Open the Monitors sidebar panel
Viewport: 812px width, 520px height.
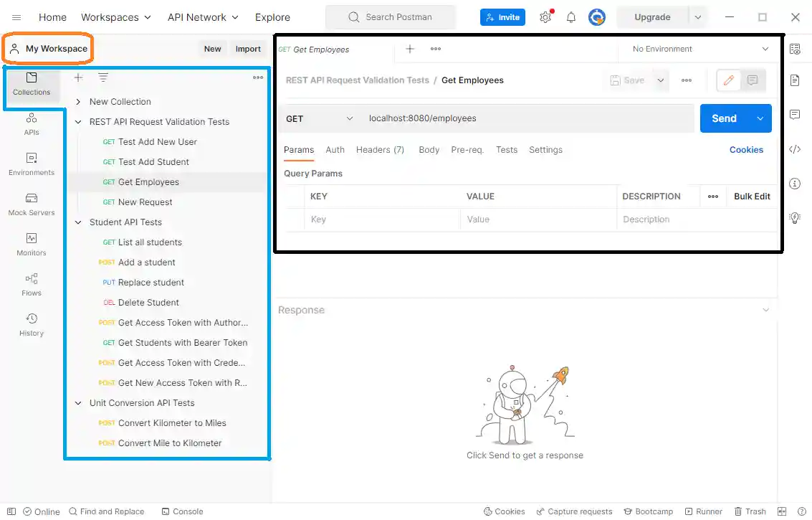pyautogui.click(x=32, y=244)
